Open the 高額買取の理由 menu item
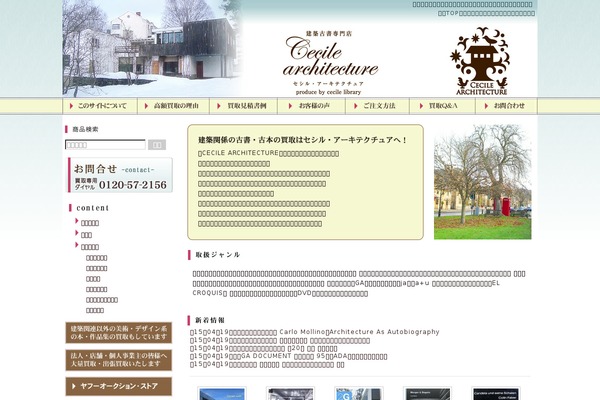This screenshot has width=600, height=400. (x=173, y=106)
